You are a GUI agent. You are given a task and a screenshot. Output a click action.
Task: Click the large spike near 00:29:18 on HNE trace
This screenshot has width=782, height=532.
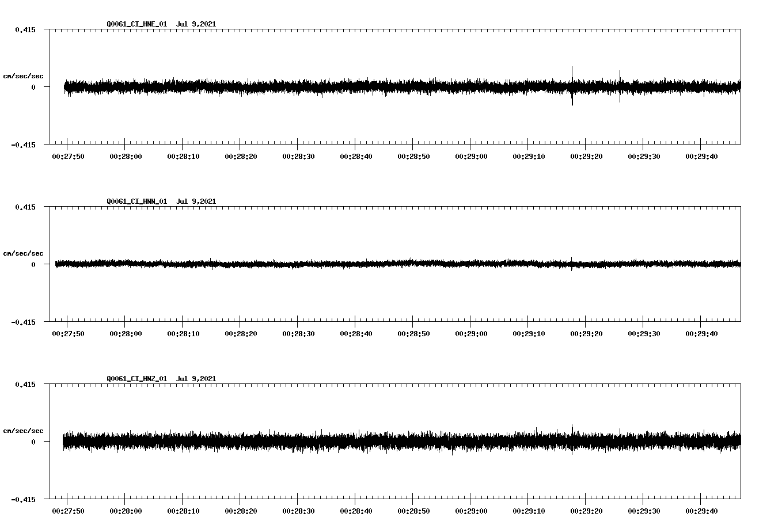572,86
